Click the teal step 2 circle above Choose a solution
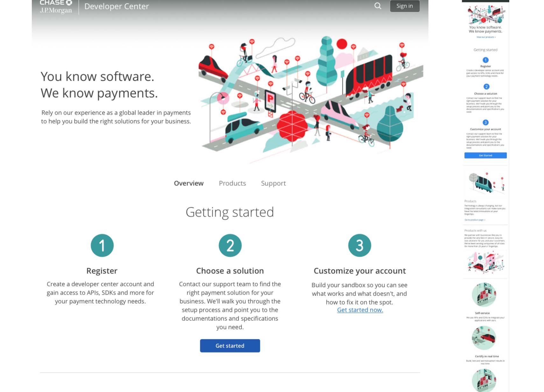544x392 pixels. (x=230, y=246)
